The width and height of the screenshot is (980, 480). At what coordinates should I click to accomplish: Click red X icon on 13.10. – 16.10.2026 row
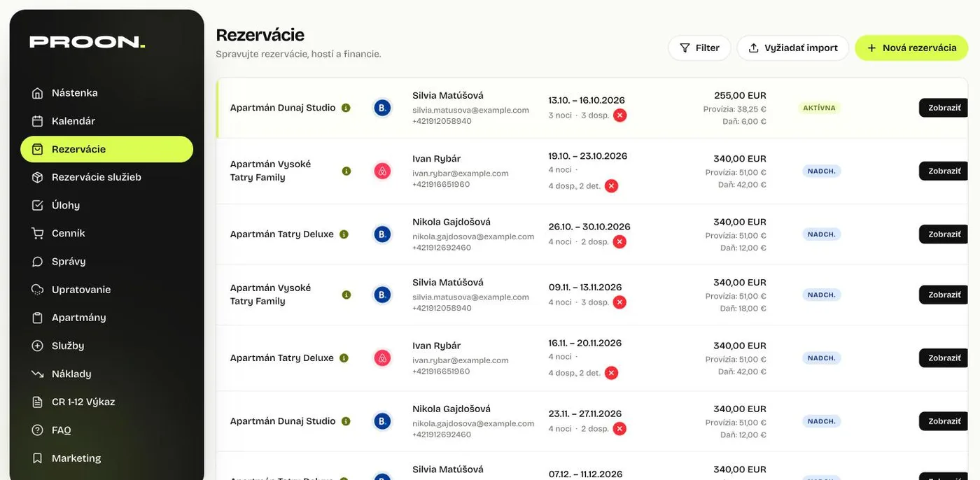coord(619,115)
